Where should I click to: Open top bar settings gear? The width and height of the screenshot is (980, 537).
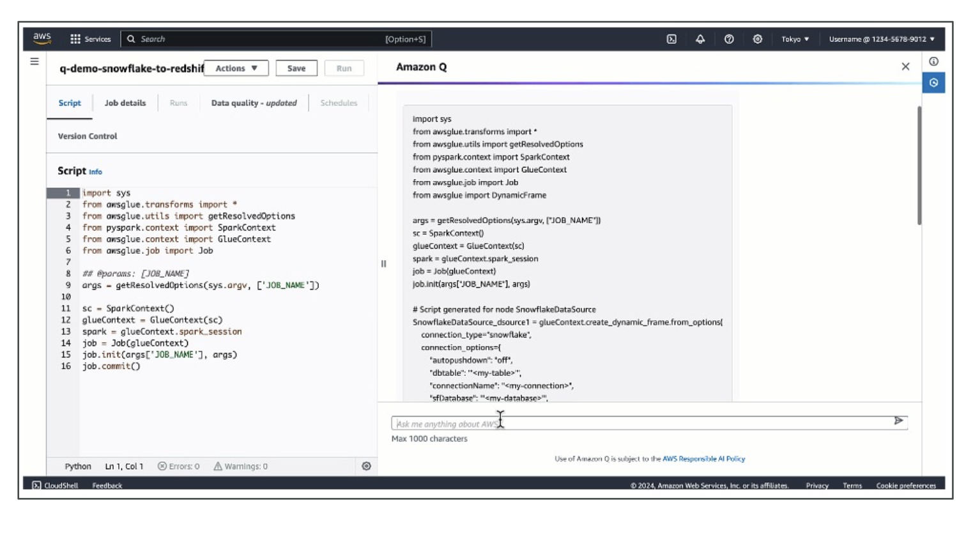(x=758, y=39)
